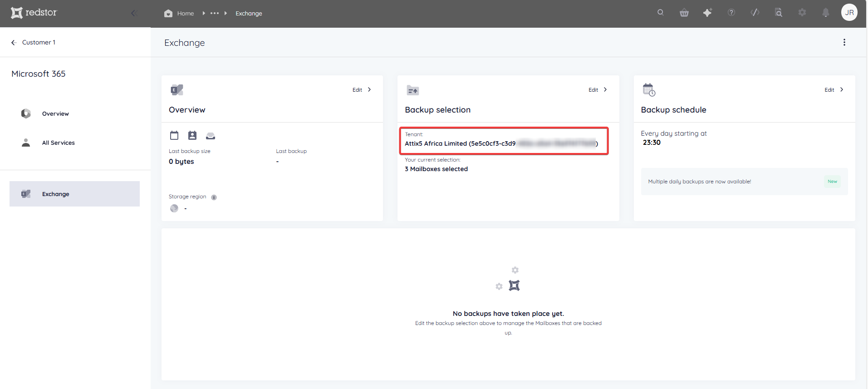Click the Storage region info icon

click(x=214, y=197)
